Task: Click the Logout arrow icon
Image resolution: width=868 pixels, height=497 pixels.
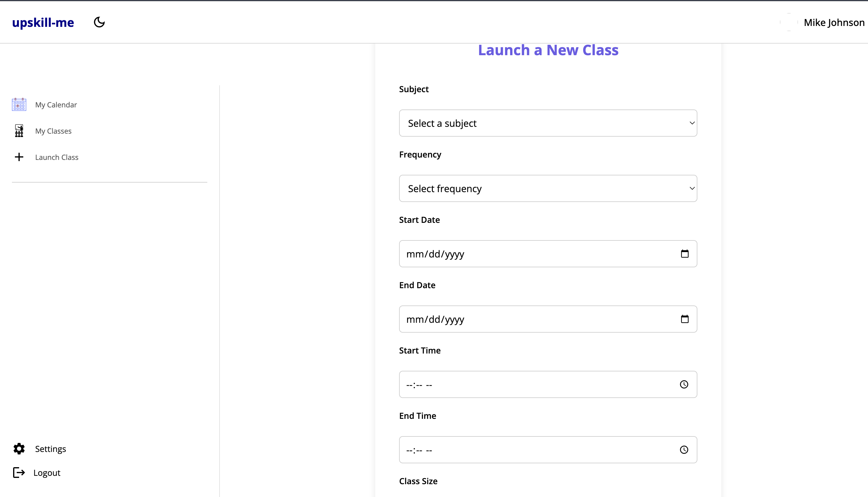Action: click(x=19, y=473)
